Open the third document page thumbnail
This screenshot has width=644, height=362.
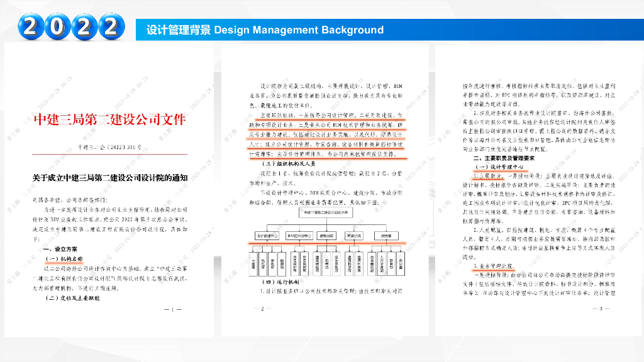click(539, 190)
